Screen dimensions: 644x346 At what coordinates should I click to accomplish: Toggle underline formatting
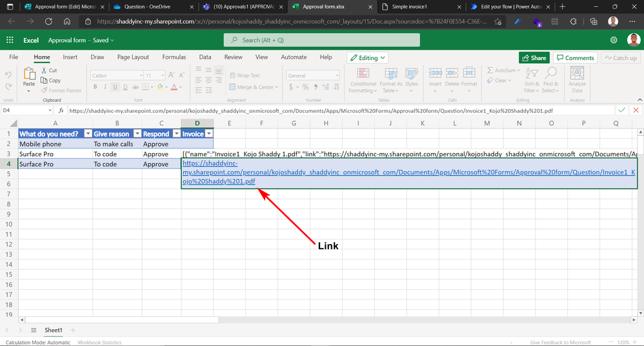tap(115, 86)
